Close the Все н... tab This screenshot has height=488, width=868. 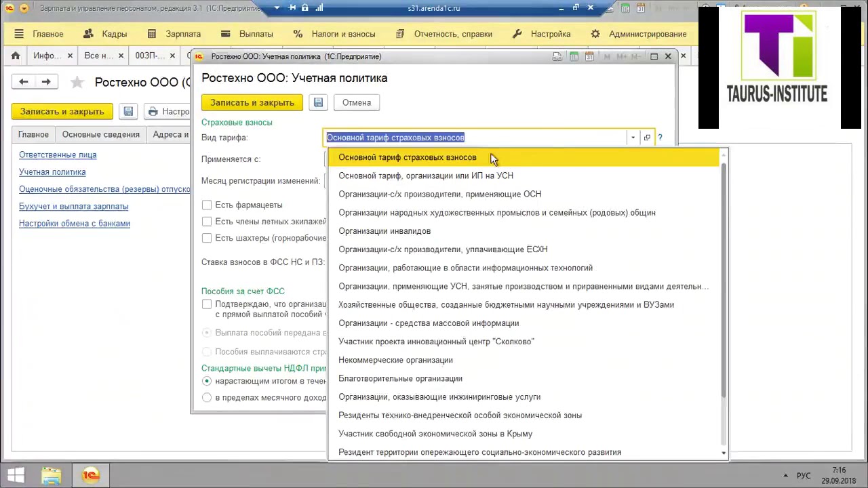point(121,56)
